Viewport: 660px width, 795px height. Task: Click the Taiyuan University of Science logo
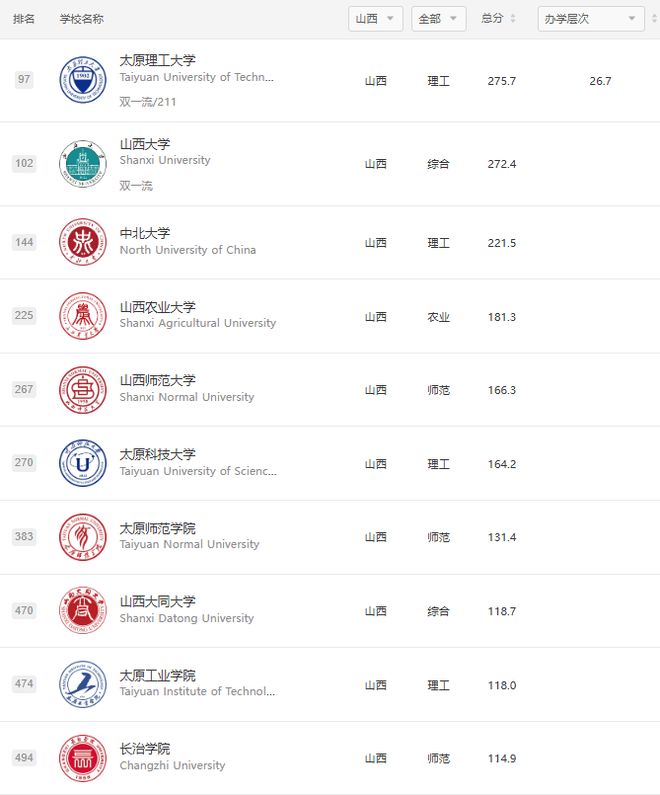click(83, 463)
